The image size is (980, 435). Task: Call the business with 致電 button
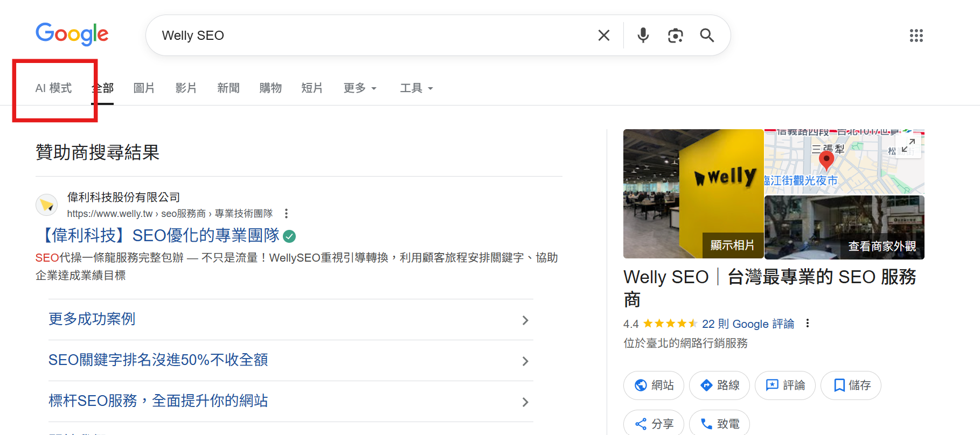(719, 424)
